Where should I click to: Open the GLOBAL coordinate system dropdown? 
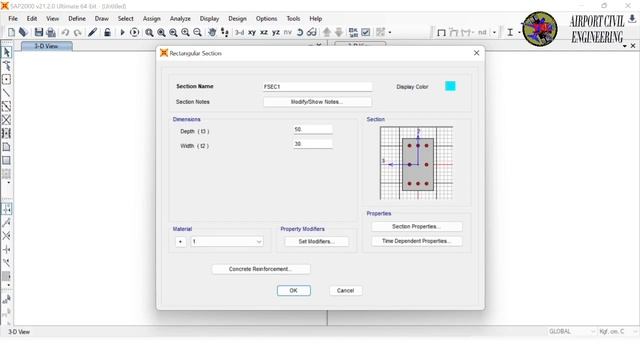point(571,331)
